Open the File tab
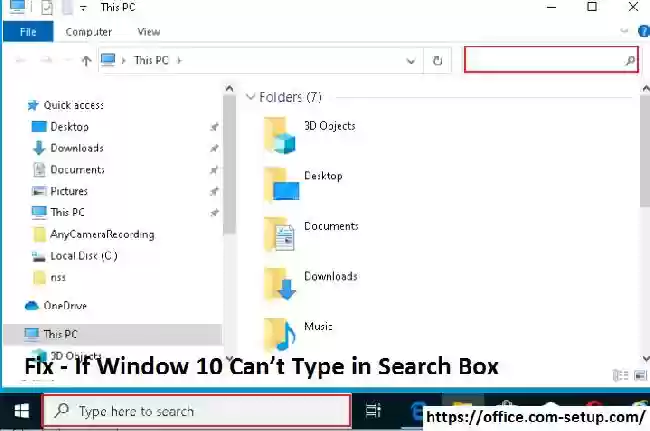Image resolution: width=650 pixels, height=431 pixels. coord(28,32)
